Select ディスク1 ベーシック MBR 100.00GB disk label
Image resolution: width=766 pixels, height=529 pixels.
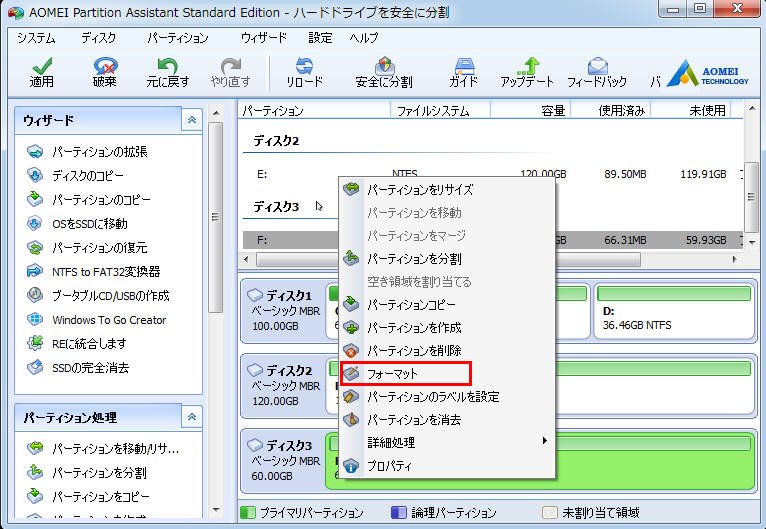pyautogui.click(x=285, y=311)
